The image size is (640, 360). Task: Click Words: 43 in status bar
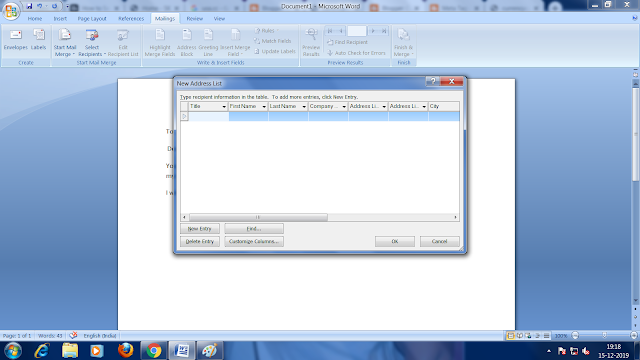coord(50,336)
